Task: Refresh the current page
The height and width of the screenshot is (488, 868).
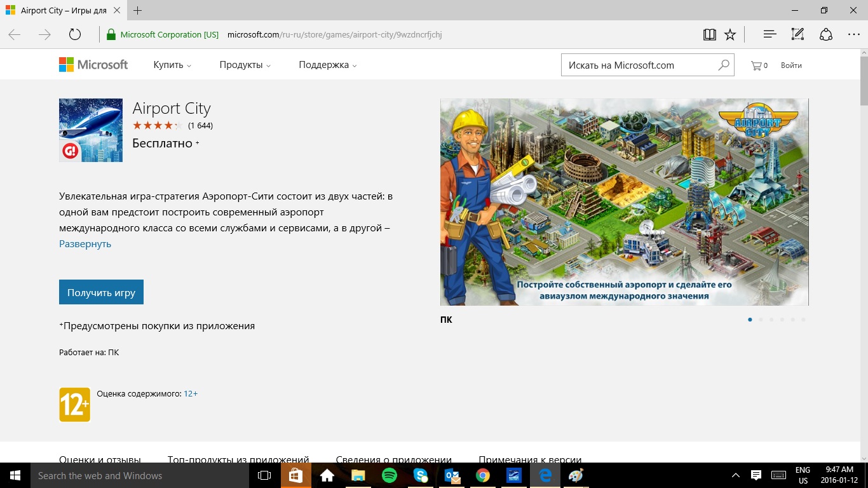Action: click(x=75, y=34)
